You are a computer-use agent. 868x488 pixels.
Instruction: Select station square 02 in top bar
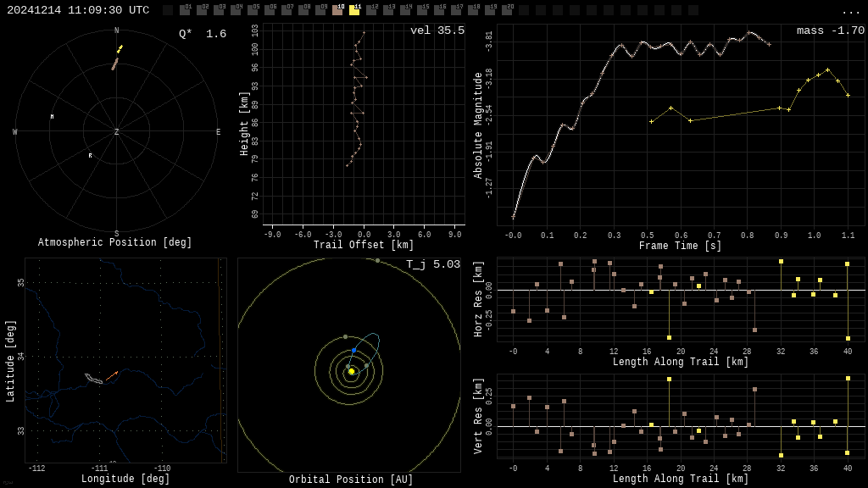[202, 10]
